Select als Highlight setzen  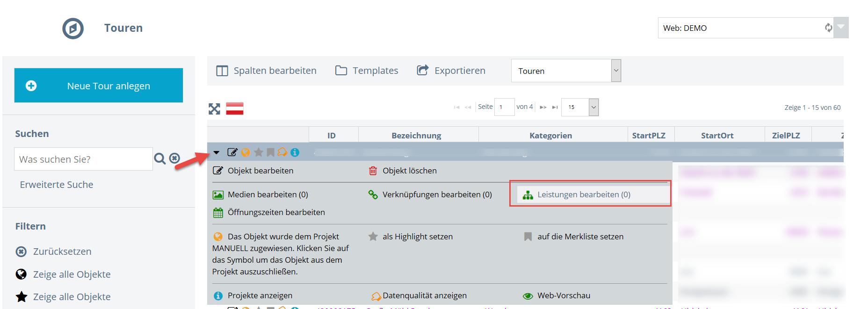[411, 237]
